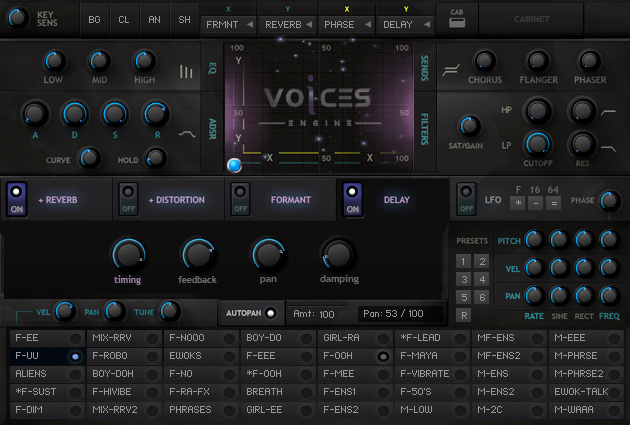Click the LFO PHASE knob
This screenshot has height=425, width=630.
[610, 200]
